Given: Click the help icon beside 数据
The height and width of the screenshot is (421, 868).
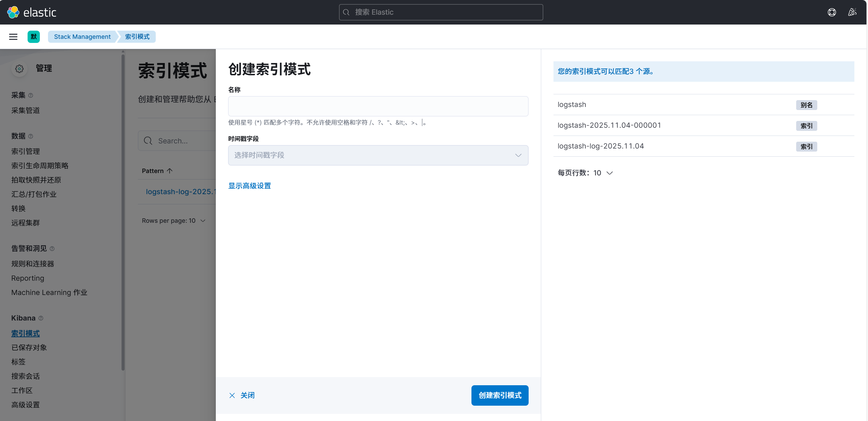Looking at the screenshot, I should 31,136.
